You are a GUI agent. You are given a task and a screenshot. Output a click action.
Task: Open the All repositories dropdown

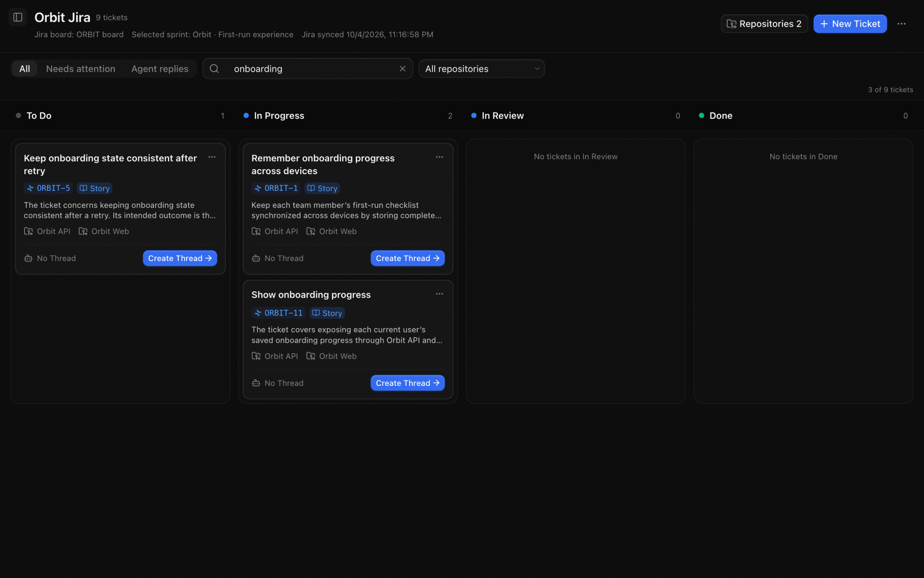[x=481, y=69]
